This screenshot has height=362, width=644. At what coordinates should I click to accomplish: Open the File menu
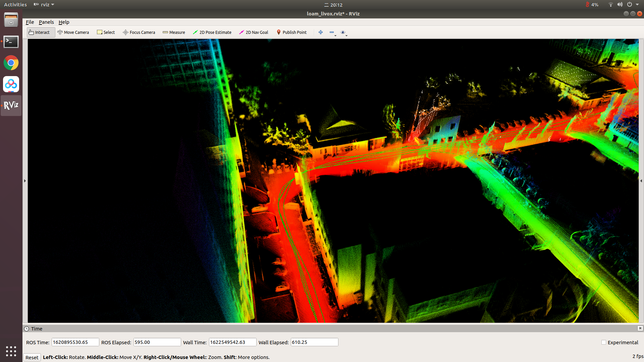30,22
